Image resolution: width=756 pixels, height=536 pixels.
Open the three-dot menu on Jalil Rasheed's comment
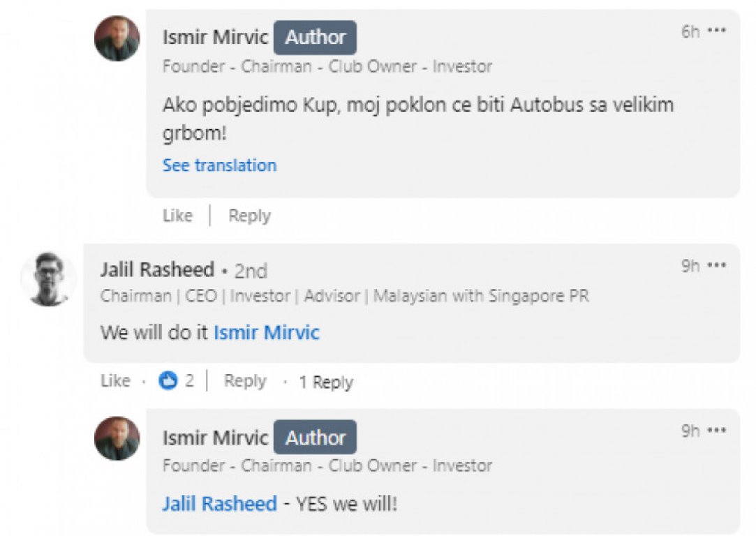click(x=717, y=266)
